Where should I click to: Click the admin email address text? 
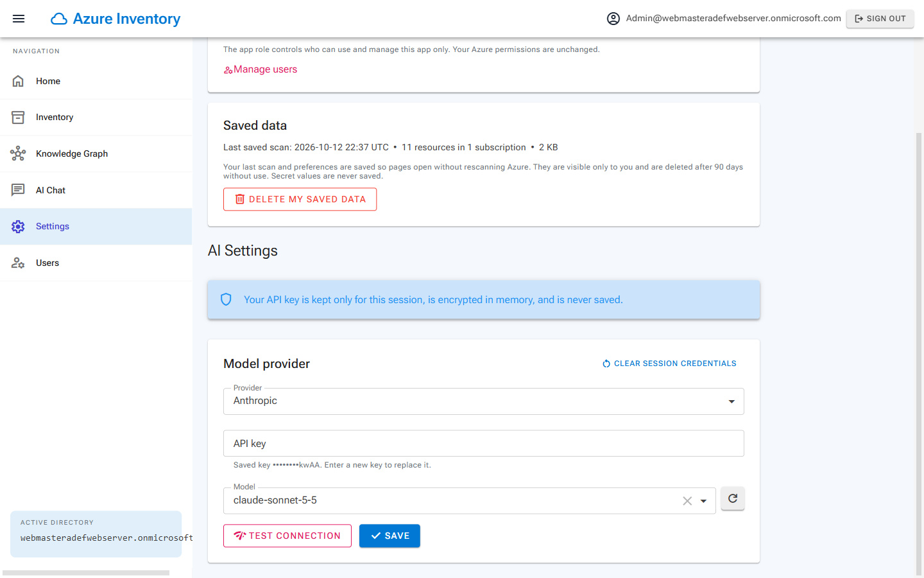[x=733, y=18]
